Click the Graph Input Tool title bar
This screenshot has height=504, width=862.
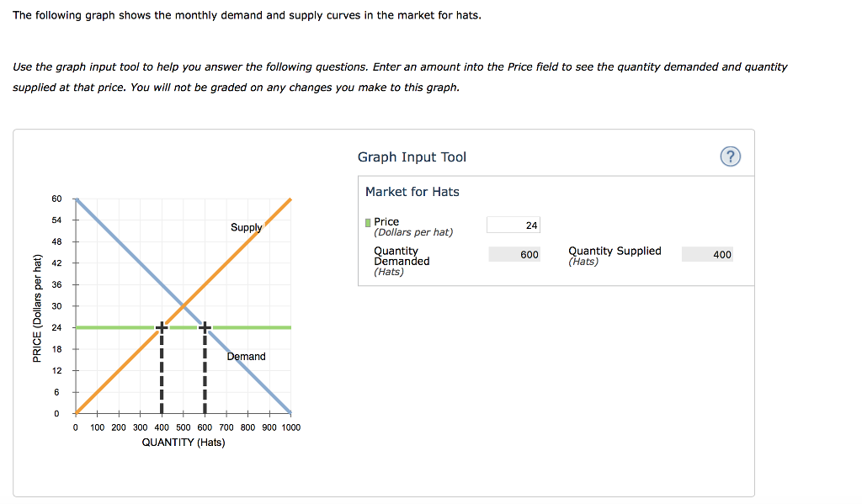[x=412, y=157]
